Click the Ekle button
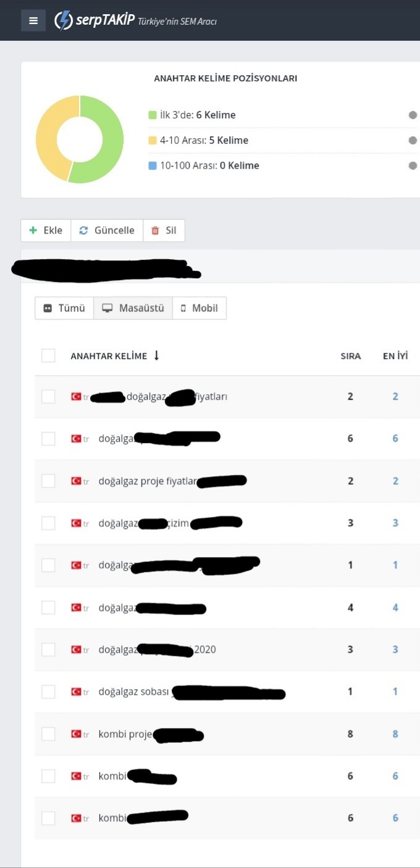This screenshot has height=868, width=420. (46, 230)
